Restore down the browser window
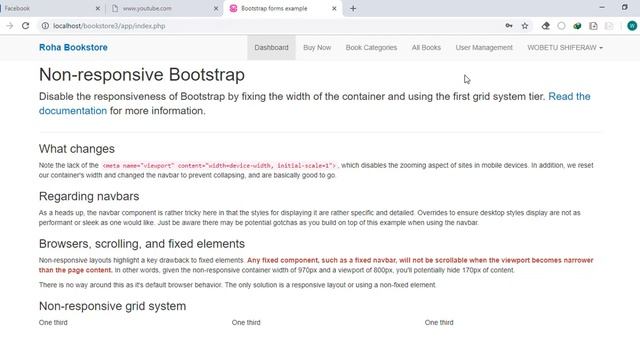 pyautogui.click(x=624, y=7)
